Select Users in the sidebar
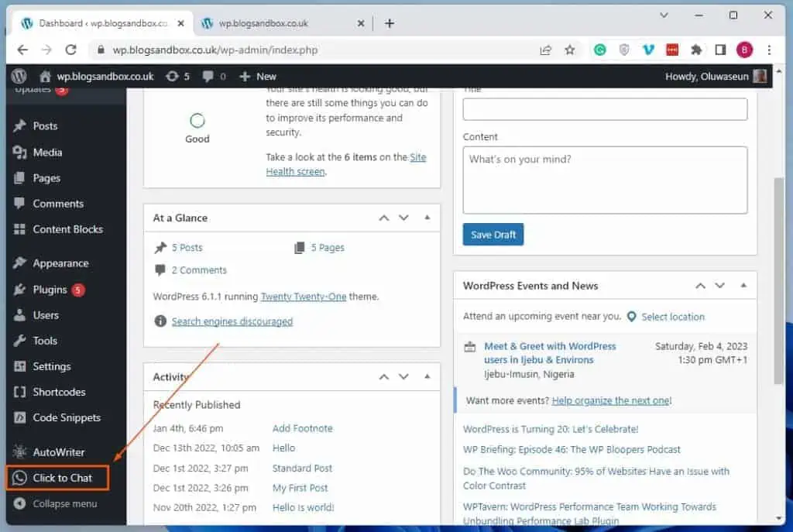This screenshot has height=532, width=793. (45, 314)
